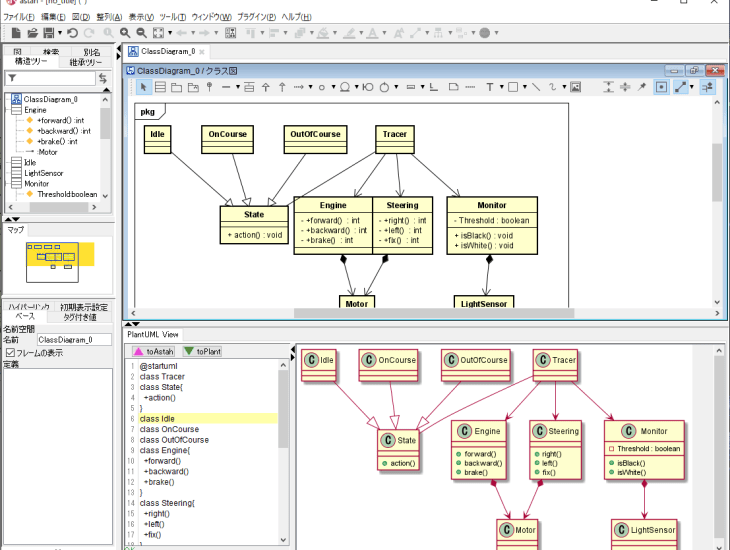Toggle the フレームの表示 checkbox
The width and height of the screenshot is (730, 550).
click(10, 353)
